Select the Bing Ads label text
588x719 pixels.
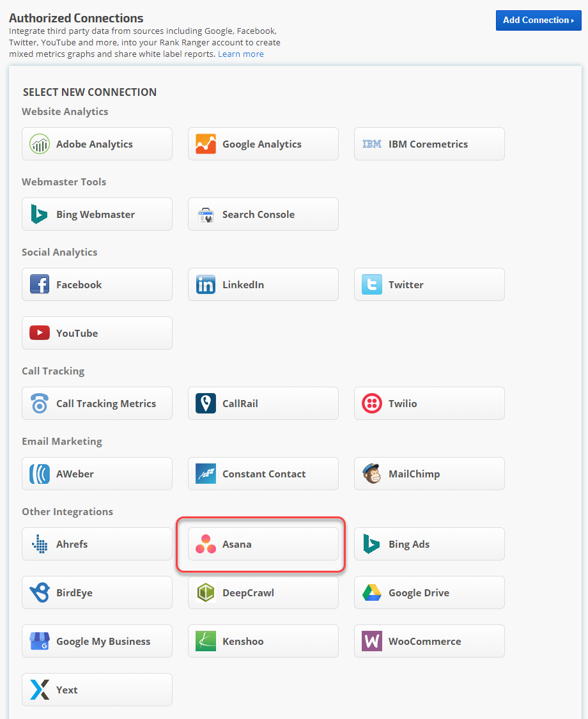tap(409, 545)
